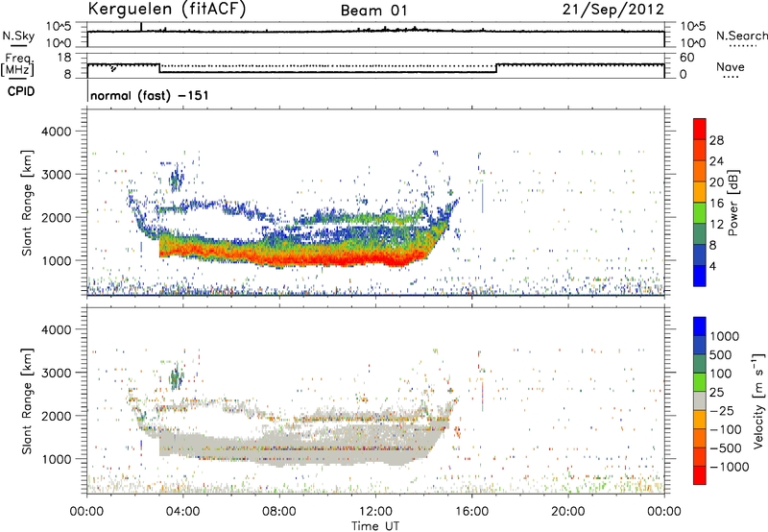The width and height of the screenshot is (768, 532).
Task: Click the 'CPID' label
Action: click(x=21, y=91)
